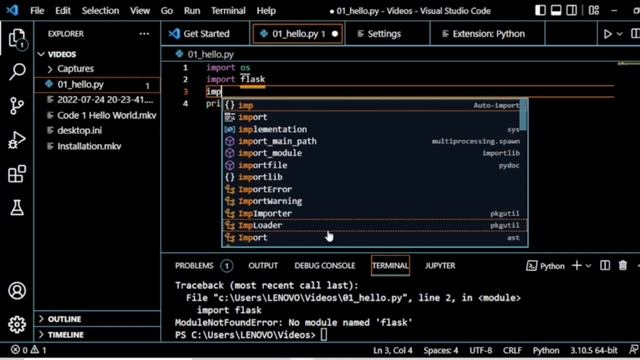The image size is (640, 360).
Task: Open the File menu
Action: [37, 11]
